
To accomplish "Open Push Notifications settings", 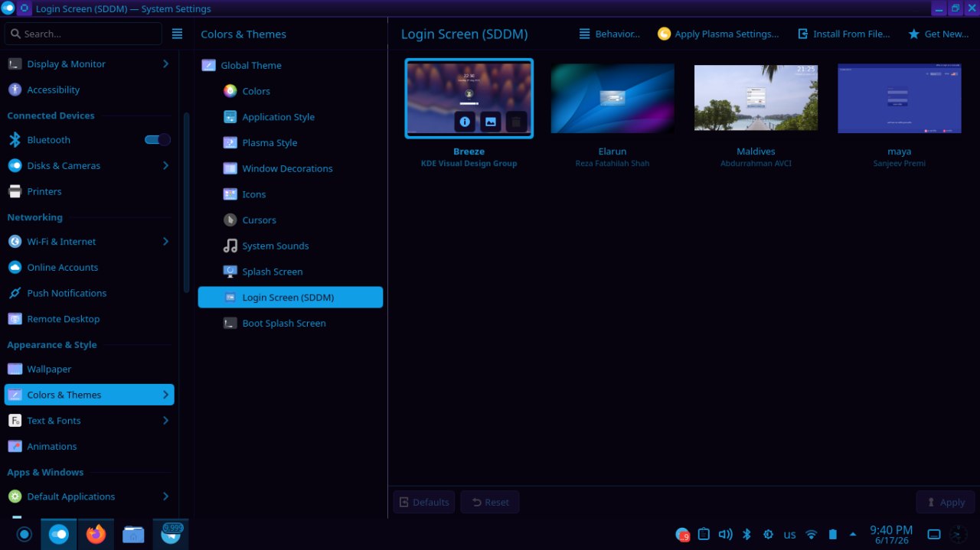I will [x=89, y=293].
